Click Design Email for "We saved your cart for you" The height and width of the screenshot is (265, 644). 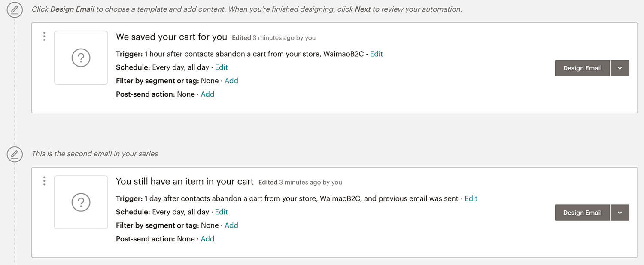pyautogui.click(x=582, y=68)
